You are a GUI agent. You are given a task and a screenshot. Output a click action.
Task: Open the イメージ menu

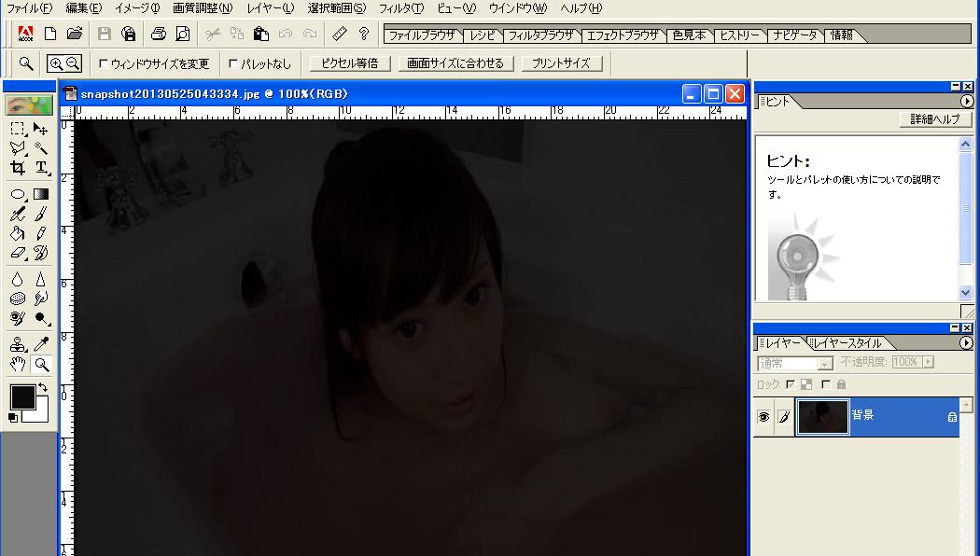[137, 8]
